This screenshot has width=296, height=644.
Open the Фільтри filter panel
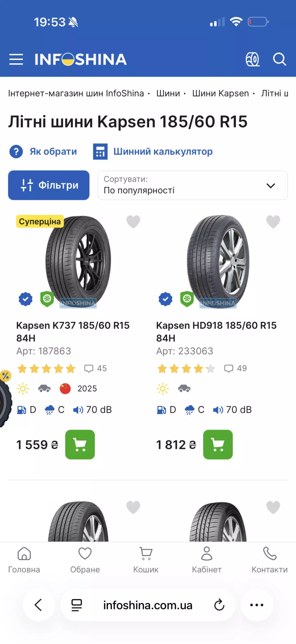(x=49, y=185)
